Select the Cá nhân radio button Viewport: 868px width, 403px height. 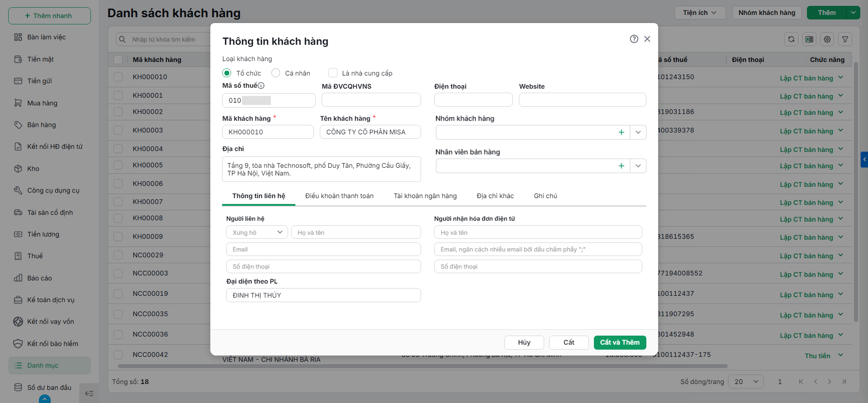(275, 73)
